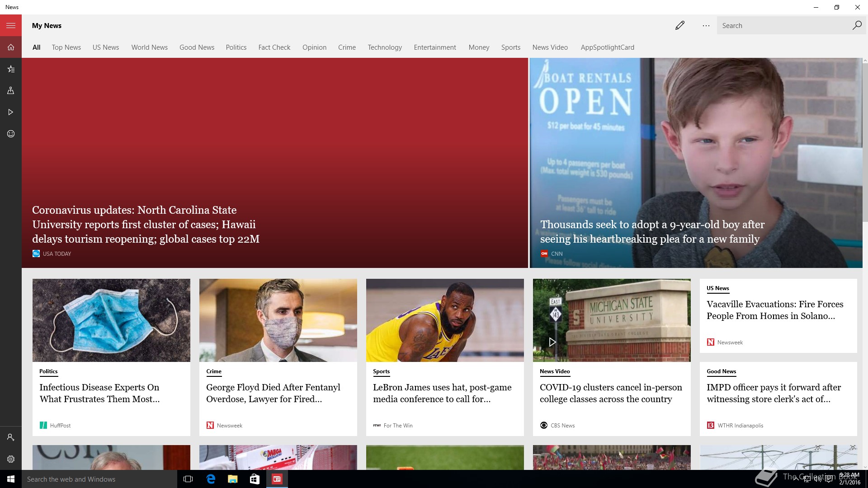Open the Infectious Disease Experts article
The image size is (868, 488).
click(x=99, y=393)
